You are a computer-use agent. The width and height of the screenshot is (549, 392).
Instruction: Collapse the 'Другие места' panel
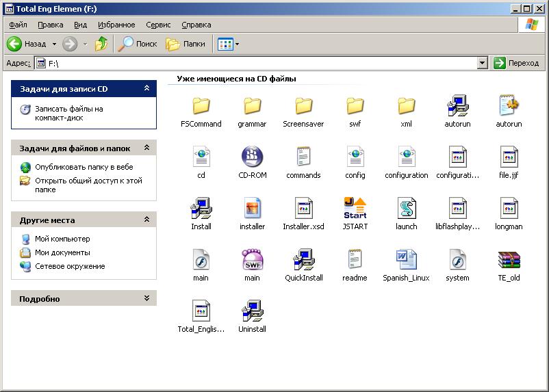click(x=146, y=220)
